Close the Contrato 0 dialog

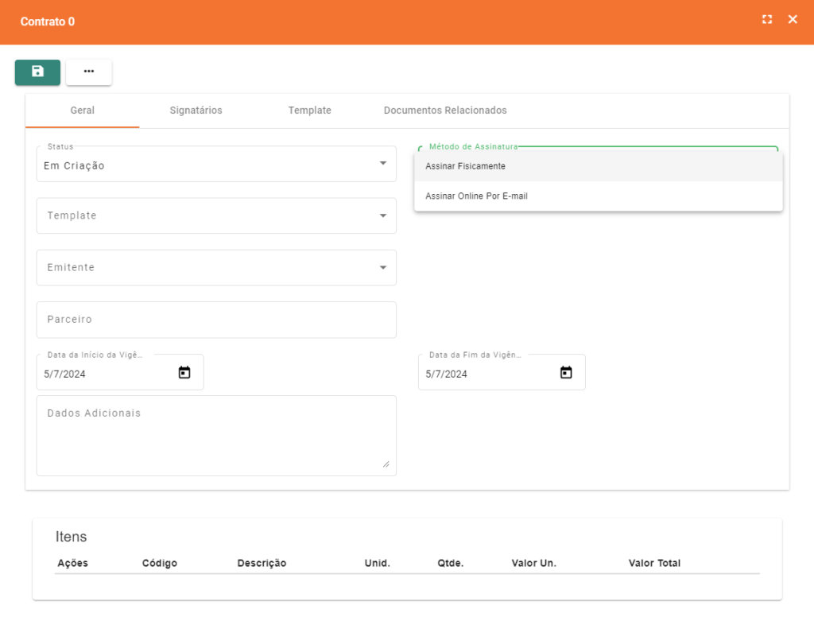[793, 20]
